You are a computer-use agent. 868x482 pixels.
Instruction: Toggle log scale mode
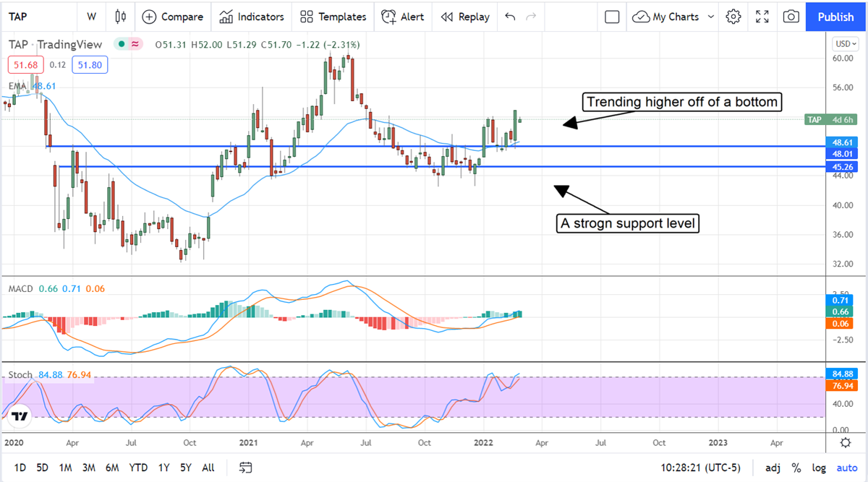click(818, 468)
